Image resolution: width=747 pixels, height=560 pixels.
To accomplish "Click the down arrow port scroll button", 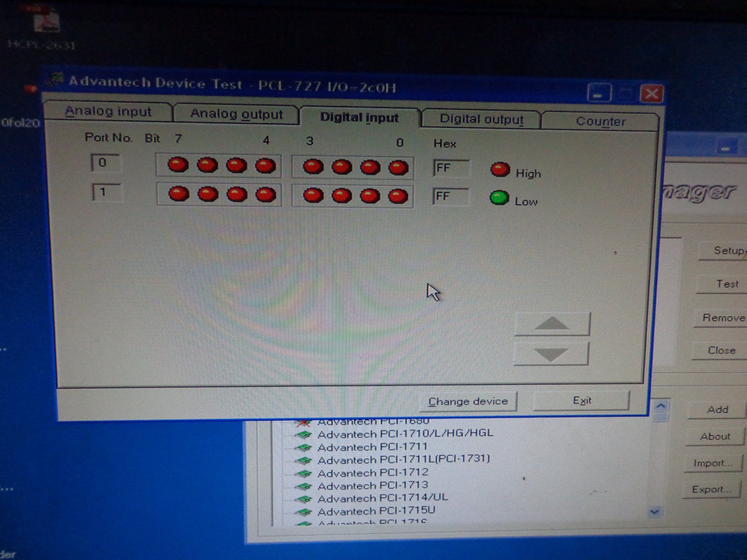I will tap(551, 354).
